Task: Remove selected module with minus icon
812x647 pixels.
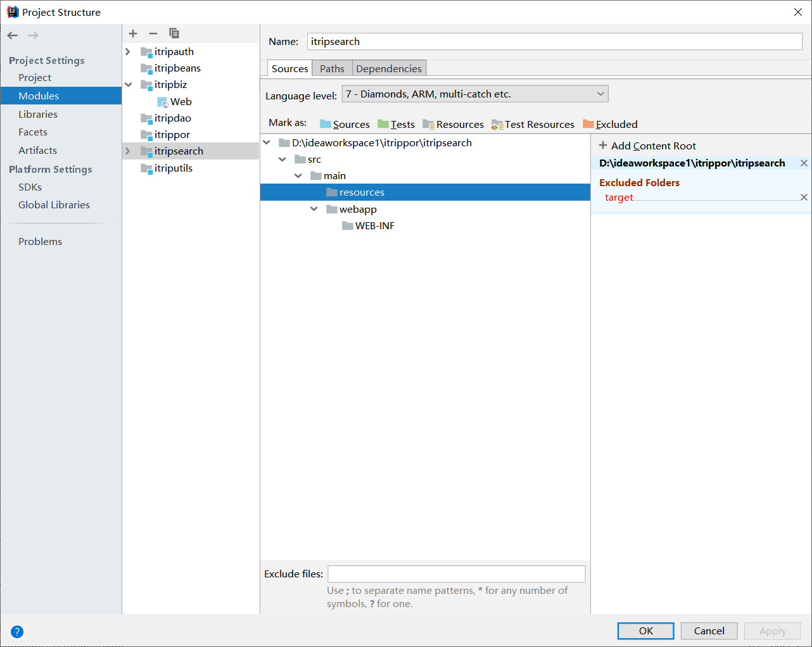Action: [x=153, y=34]
